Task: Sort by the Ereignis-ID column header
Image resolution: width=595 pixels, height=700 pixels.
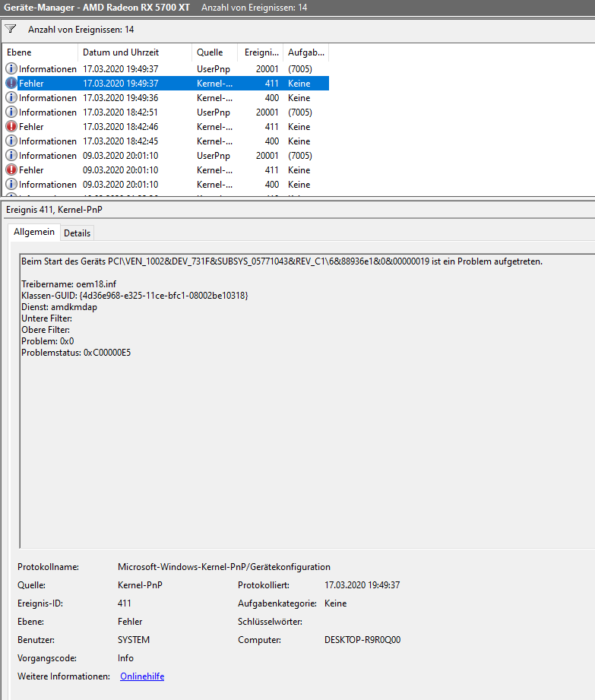Action: coord(261,52)
